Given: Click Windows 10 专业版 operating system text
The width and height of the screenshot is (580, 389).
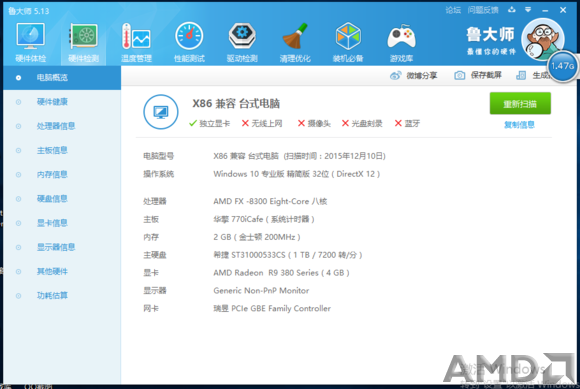Looking at the screenshot, I should (x=297, y=174).
